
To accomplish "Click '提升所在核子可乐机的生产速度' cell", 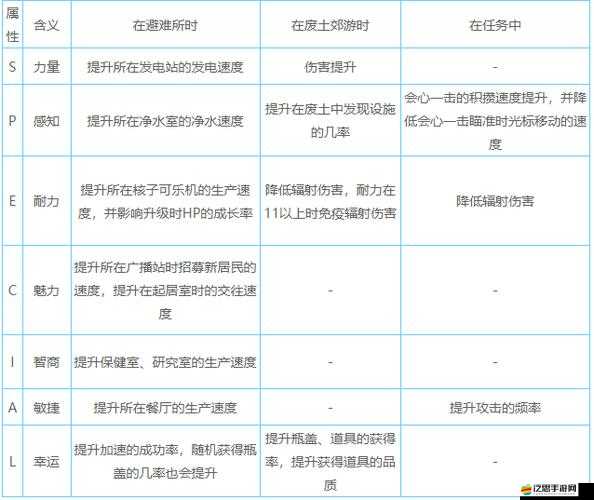I will (165, 201).
